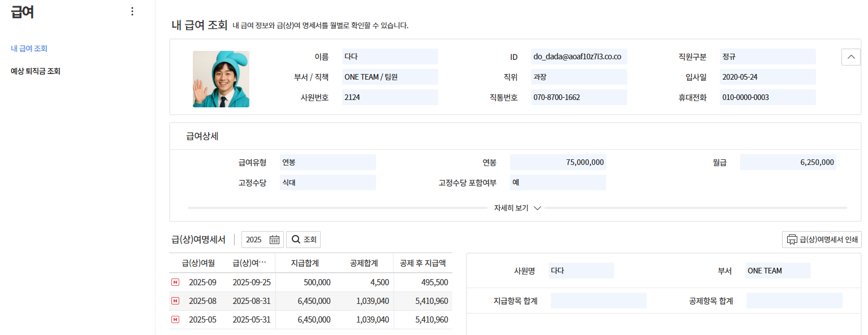
Task: Click the 휴대전화 phone number field
Action: 767,97
